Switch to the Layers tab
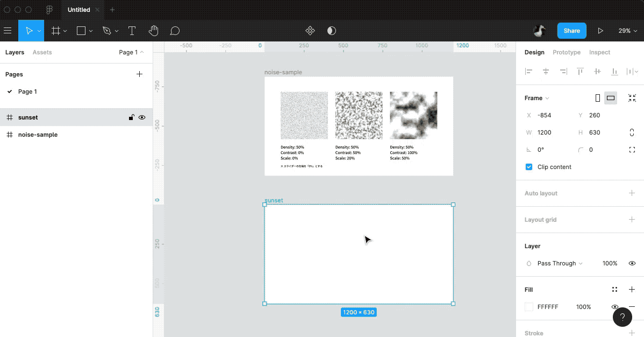Image resolution: width=644 pixels, height=337 pixels. click(15, 52)
